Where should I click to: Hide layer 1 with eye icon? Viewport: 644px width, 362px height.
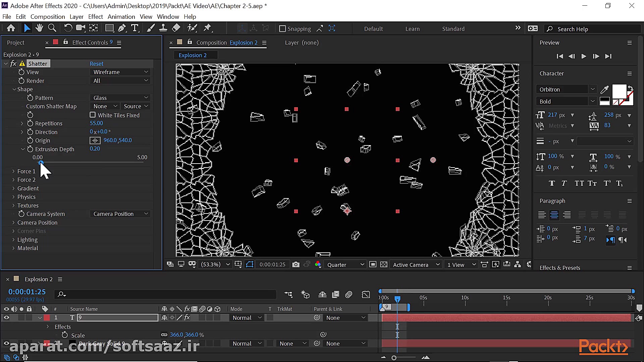[6, 317]
